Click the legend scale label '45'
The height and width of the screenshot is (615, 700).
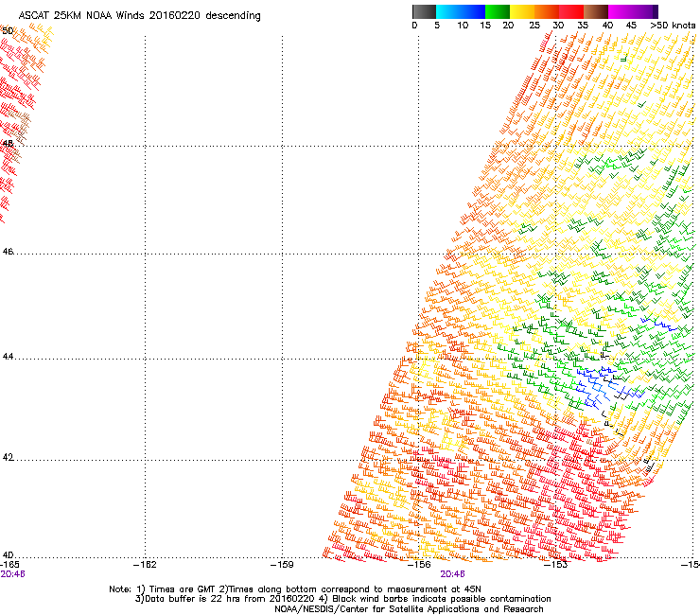pyautogui.click(x=631, y=26)
